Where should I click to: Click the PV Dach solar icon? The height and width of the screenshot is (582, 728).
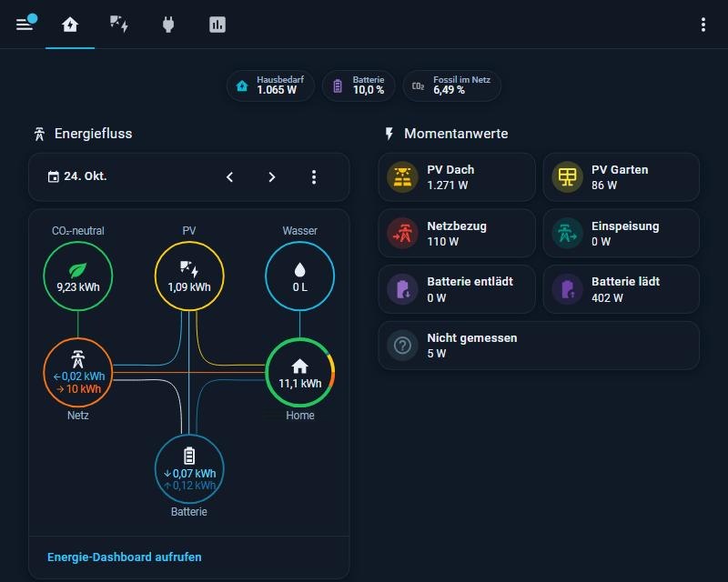point(402,176)
